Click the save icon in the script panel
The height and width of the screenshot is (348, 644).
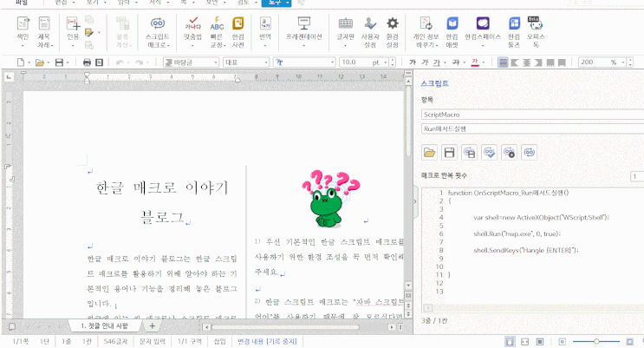449,153
